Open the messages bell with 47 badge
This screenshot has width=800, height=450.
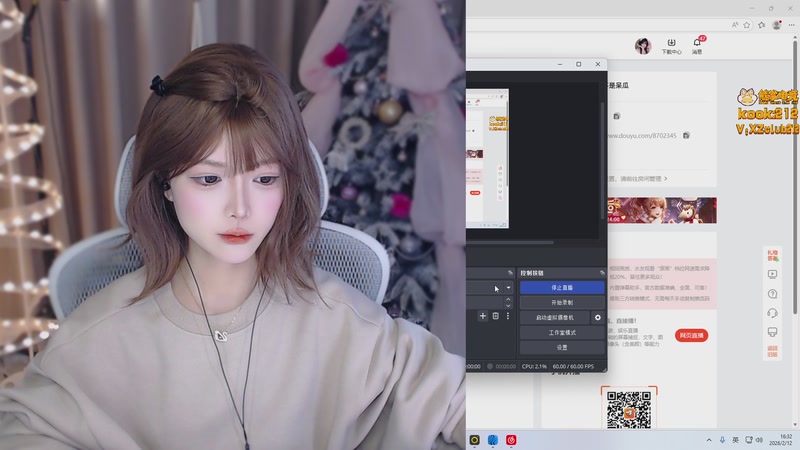697,45
